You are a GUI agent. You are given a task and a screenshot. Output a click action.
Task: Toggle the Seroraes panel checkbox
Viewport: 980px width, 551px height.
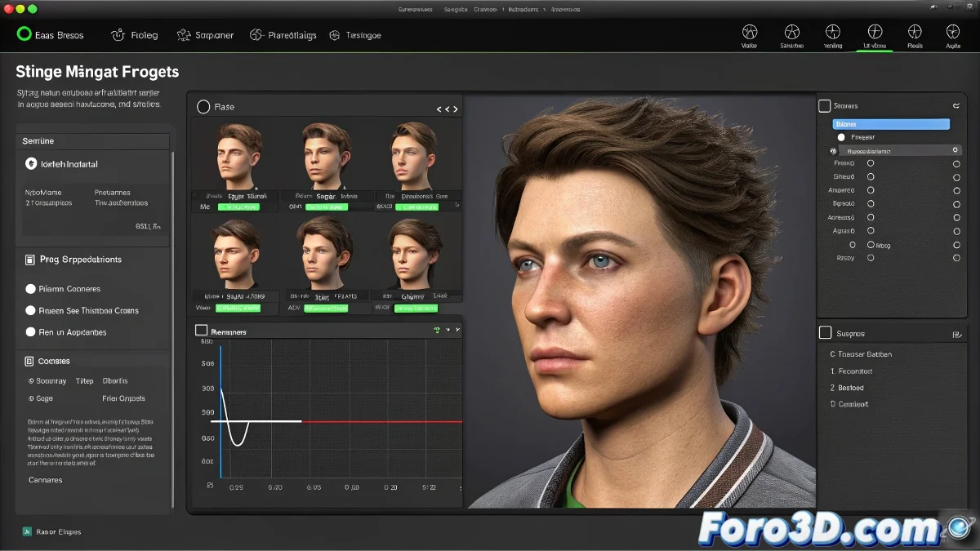click(825, 106)
